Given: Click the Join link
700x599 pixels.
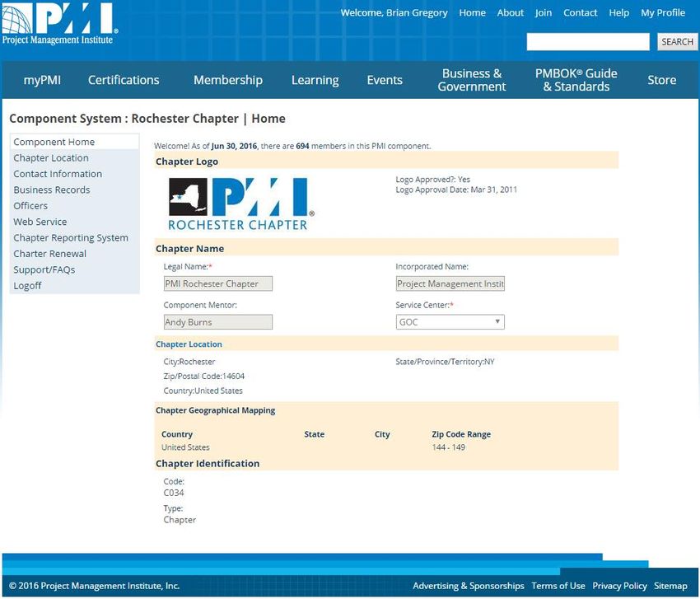Looking at the screenshot, I should 544,12.
